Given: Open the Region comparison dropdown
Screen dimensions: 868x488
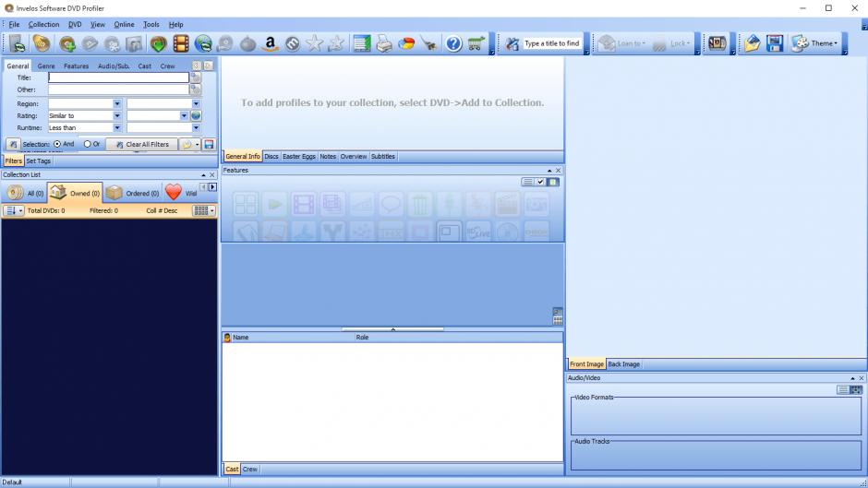Looking at the screenshot, I should click(x=116, y=104).
